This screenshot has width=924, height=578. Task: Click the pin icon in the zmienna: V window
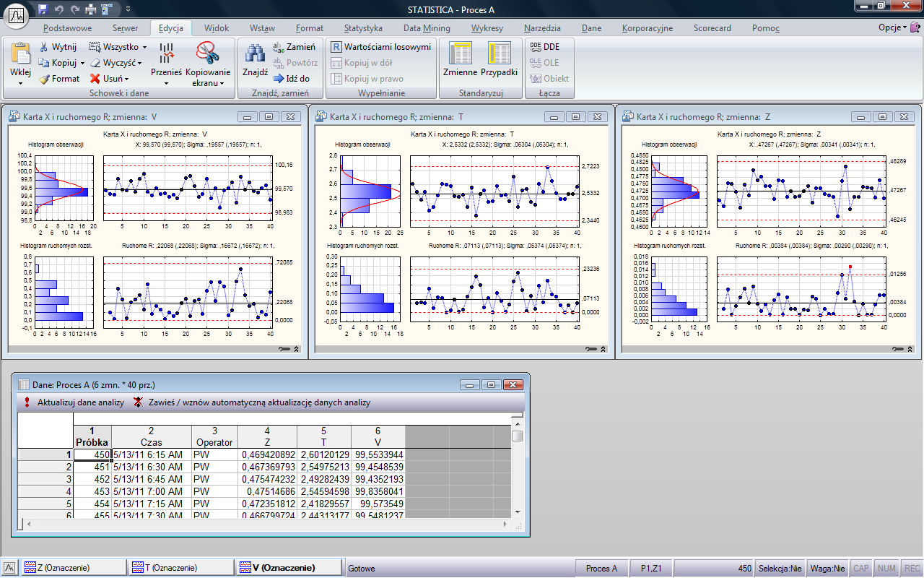(283, 349)
